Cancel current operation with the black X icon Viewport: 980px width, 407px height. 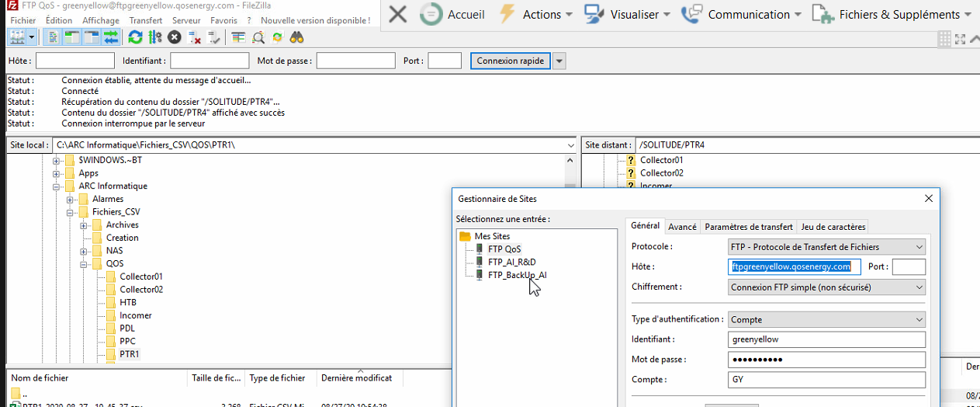click(175, 37)
